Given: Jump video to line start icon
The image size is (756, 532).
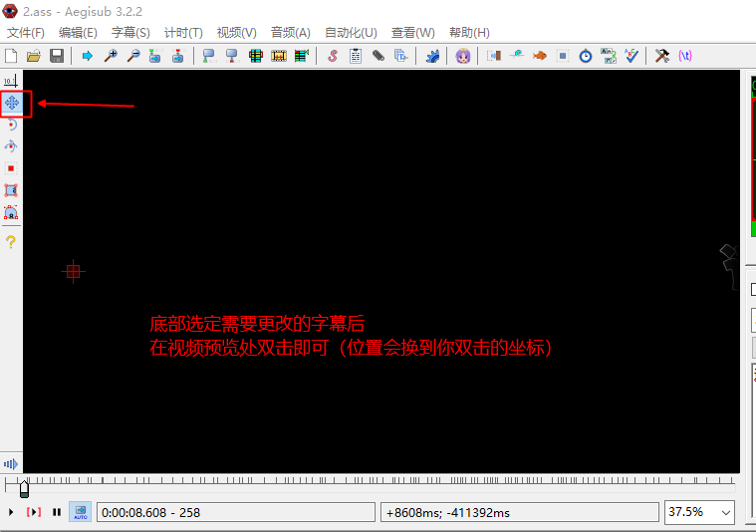Looking at the screenshot, I should click(155, 56).
